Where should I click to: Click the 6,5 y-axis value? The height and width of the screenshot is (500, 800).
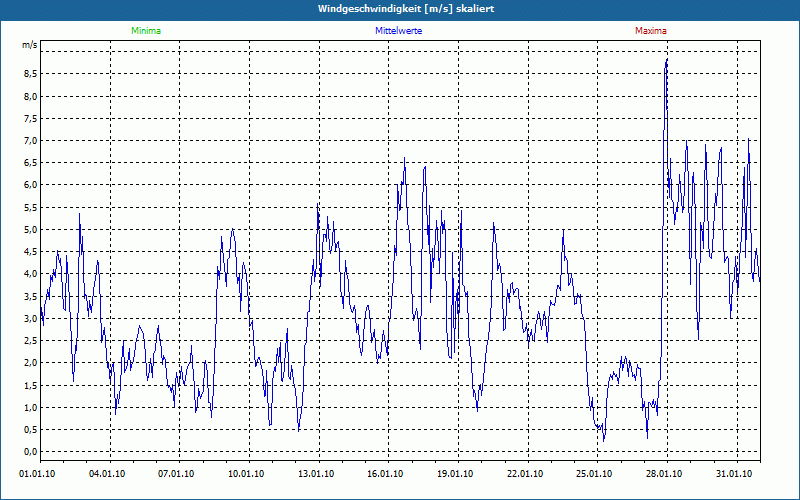[30, 163]
